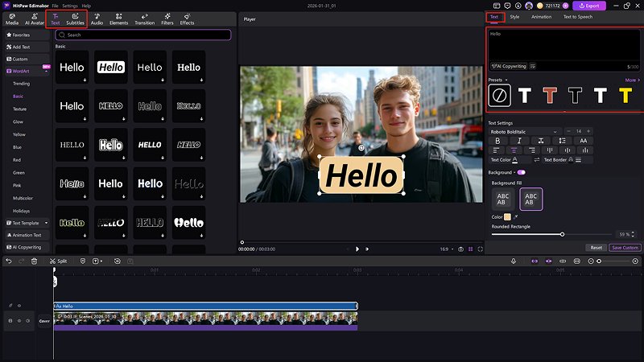Image resolution: width=644 pixels, height=362 pixels.
Task: Open the 16:9 aspect ratio dropdown
Action: click(447, 249)
